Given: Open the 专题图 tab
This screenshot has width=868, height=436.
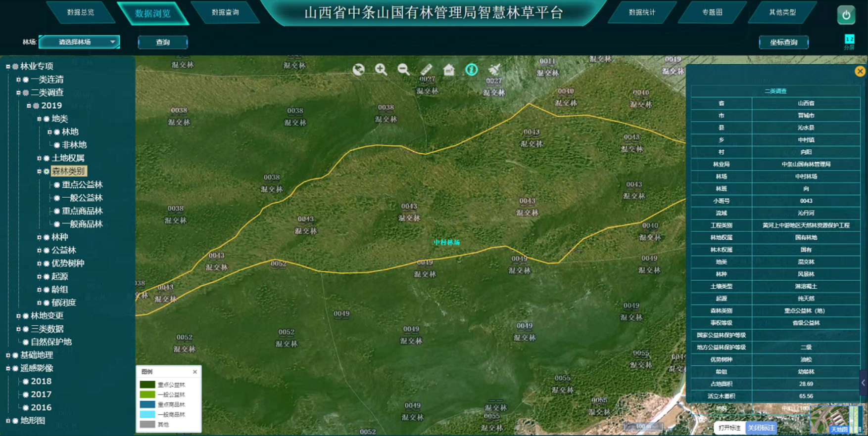Looking at the screenshot, I should (x=712, y=12).
